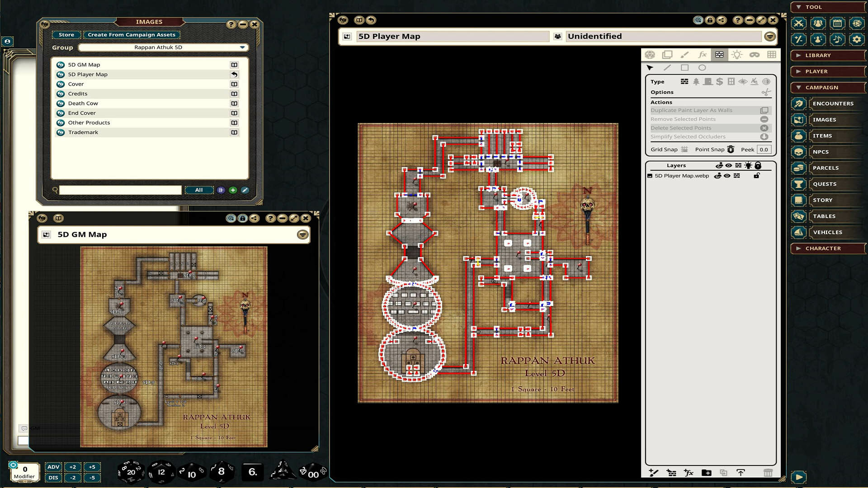
Task: Select the Circle occluder drawing tool
Action: 703,67
